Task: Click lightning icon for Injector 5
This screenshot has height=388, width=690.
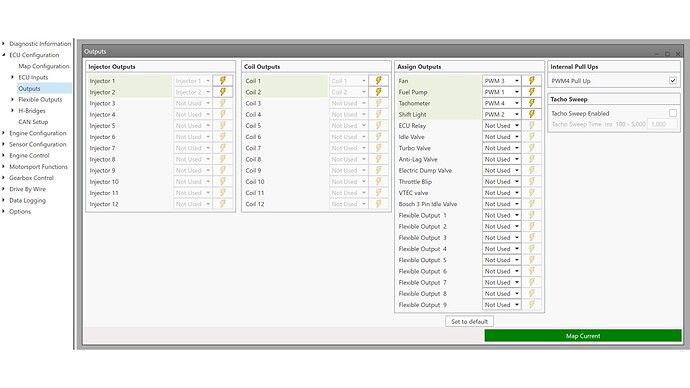Action: (223, 125)
